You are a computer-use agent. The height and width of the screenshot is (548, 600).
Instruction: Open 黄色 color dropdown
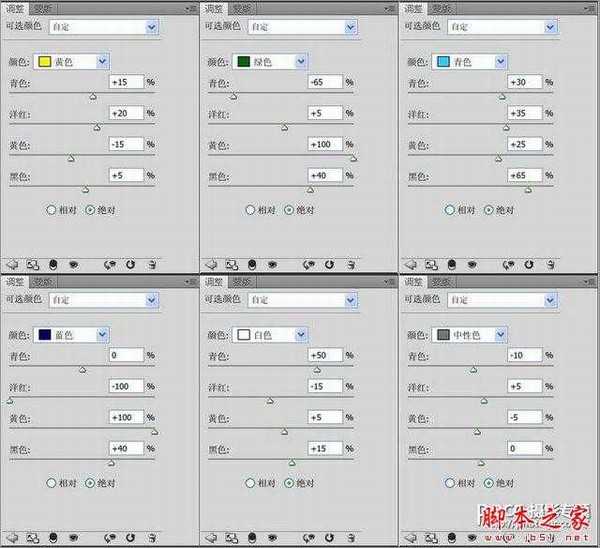click(72, 61)
